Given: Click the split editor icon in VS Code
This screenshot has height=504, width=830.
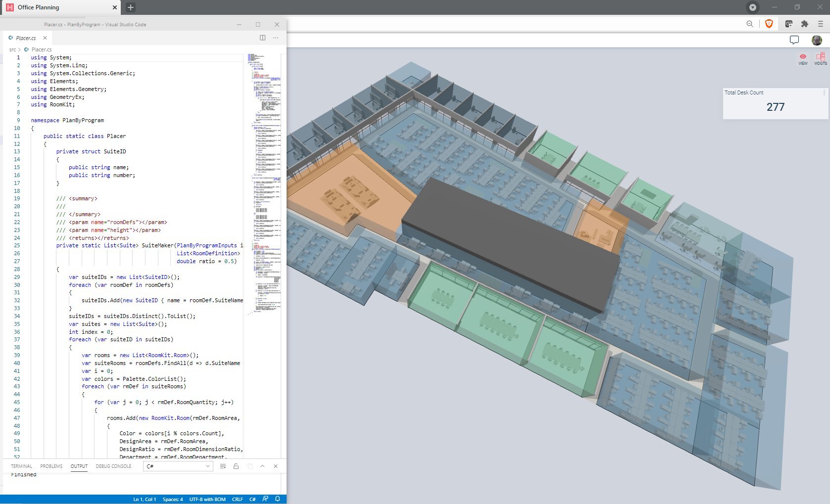Looking at the screenshot, I should click(x=263, y=38).
